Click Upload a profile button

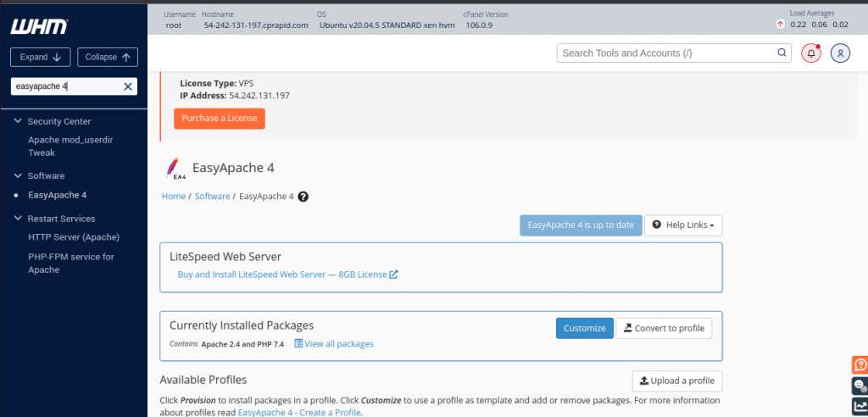pos(677,381)
